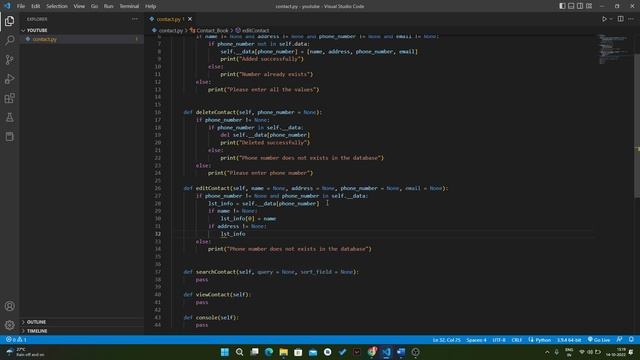The image size is (640, 360).
Task: Open the weather widget on taskbar
Action: (24, 352)
